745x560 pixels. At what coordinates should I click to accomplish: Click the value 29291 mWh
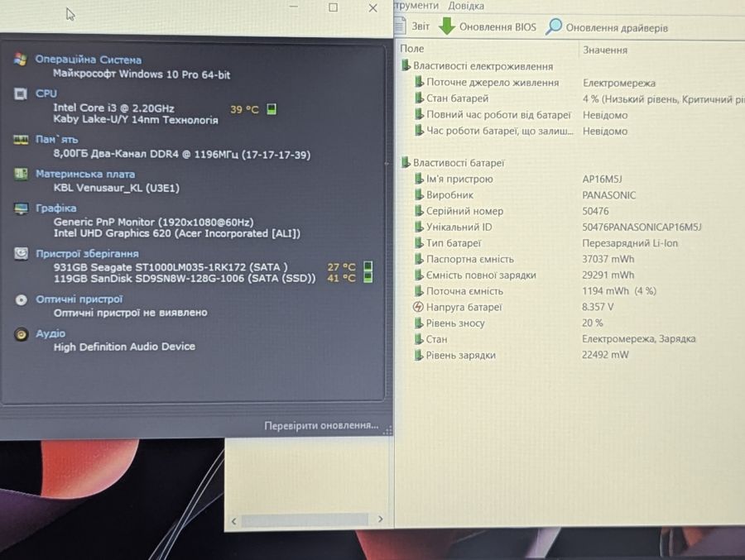608,275
